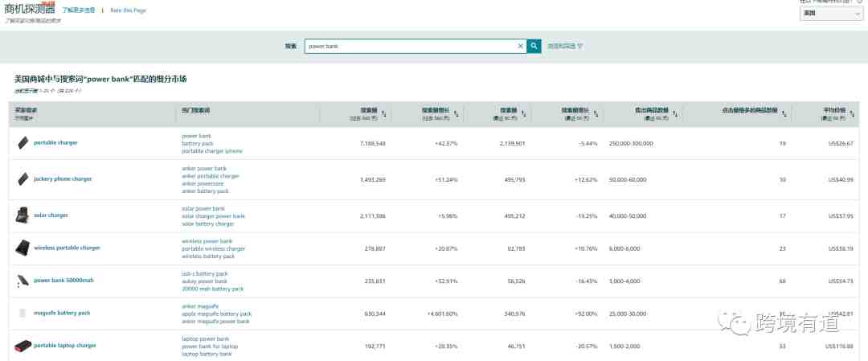Open the jackery phone charger niche
Image resolution: width=868 pixels, height=361 pixels.
[x=63, y=178]
